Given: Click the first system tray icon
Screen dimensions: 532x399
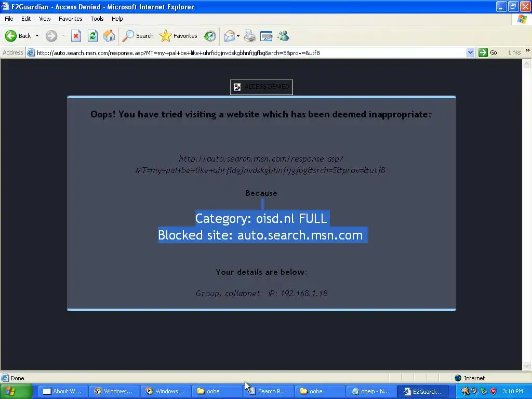Looking at the screenshot, I should pos(465,391).
